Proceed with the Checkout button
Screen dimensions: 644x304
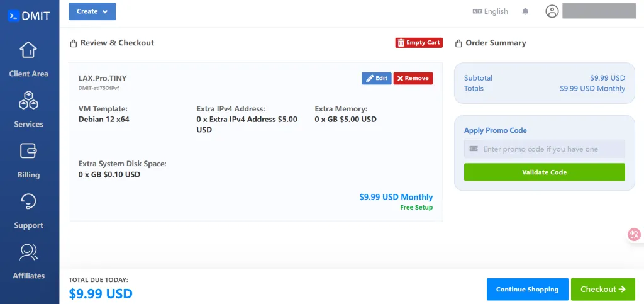[x=602, y=289]
